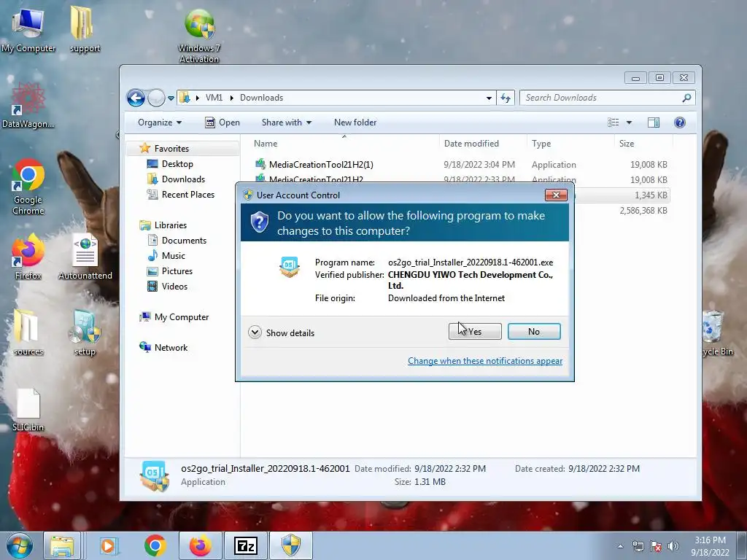Select Favorites in navigation pane
Viewport: 747px width, 560px height.
(171, 149)
